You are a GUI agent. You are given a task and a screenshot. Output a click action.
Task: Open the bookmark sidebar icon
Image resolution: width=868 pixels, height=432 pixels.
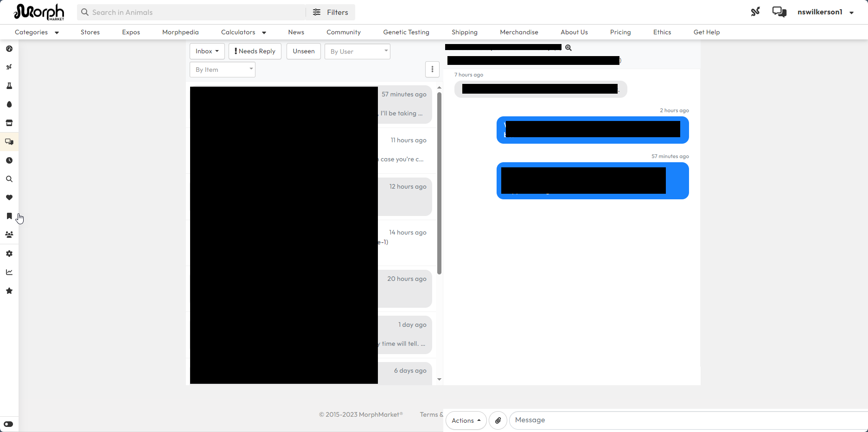pyautogui.click(x=9, y=216)
